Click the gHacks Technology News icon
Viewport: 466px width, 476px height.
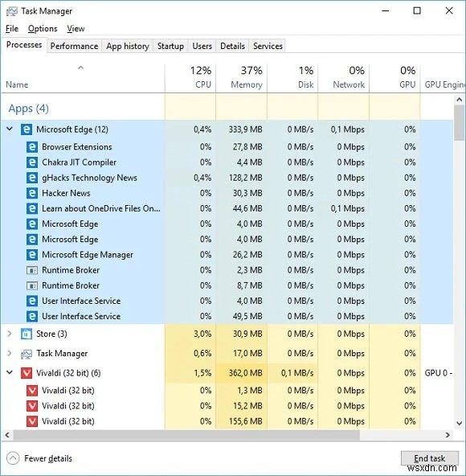pyautogui.click(x=32, y=178)
